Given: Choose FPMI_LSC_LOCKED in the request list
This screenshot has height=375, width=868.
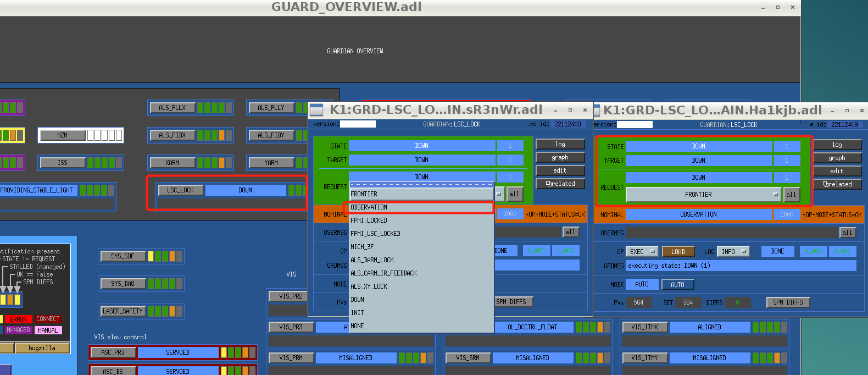Looking at the screenshot, I should pos(376,234).
